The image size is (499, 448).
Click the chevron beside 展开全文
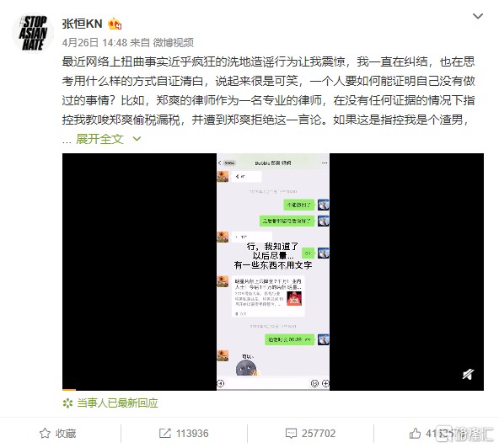(137, 139)
